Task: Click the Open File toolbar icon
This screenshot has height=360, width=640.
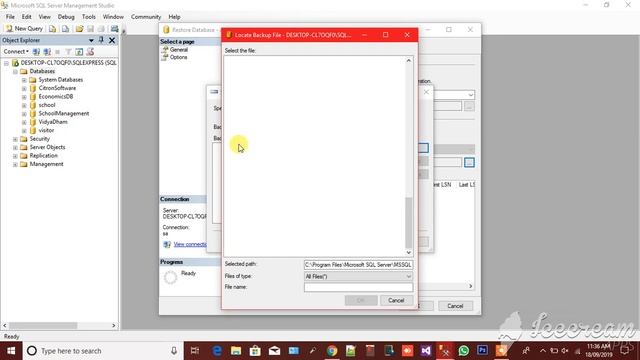Action: [x=79, y=29]
